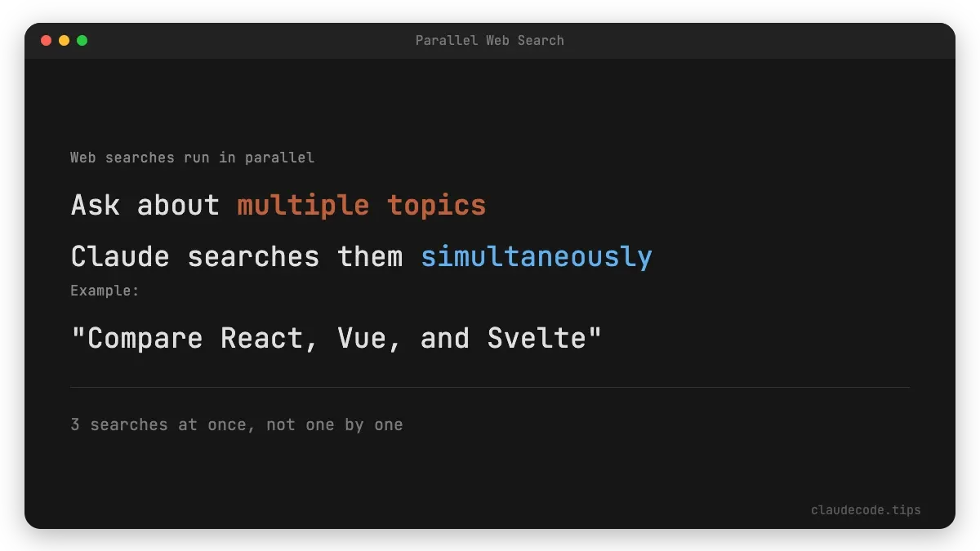Viewport: 980px width, 551px height.
Task: Select the 'Parallel Web Search' title bar text
Action: 489,40
